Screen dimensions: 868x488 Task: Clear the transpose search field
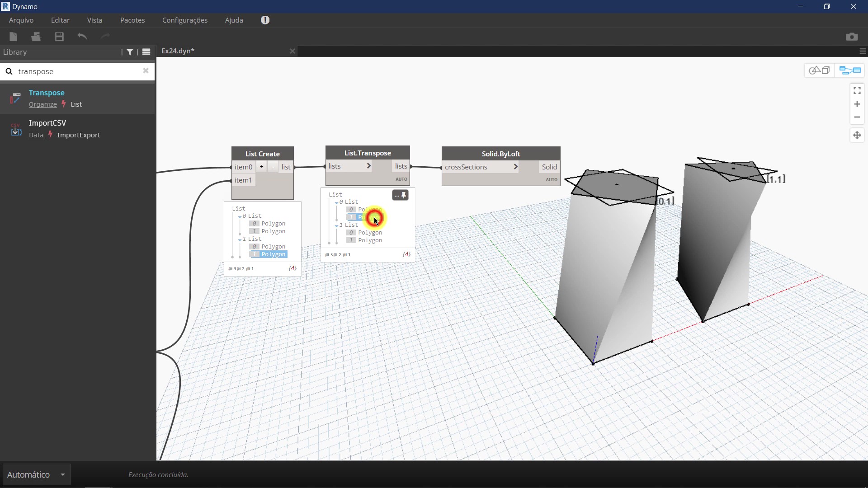(x=145, y=71)
